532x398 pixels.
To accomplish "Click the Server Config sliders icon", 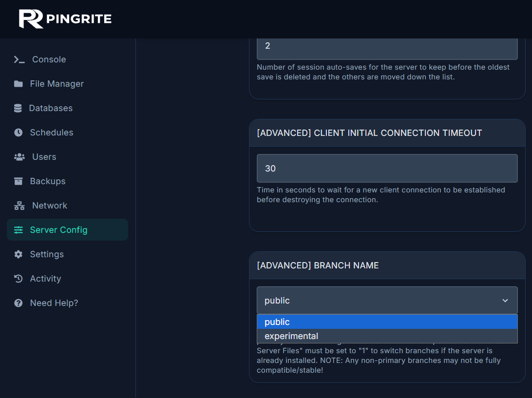I will (x=19, y=229).
